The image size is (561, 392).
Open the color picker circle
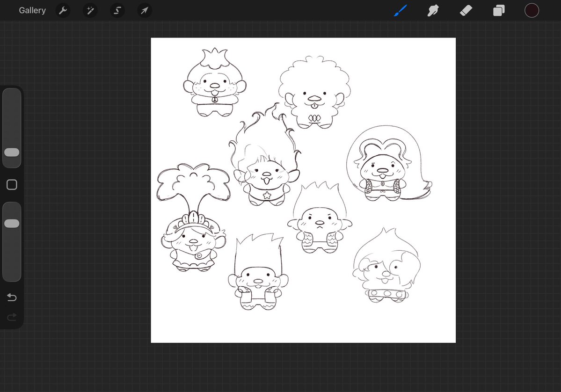pyautogui.click(x=532, y=10)
